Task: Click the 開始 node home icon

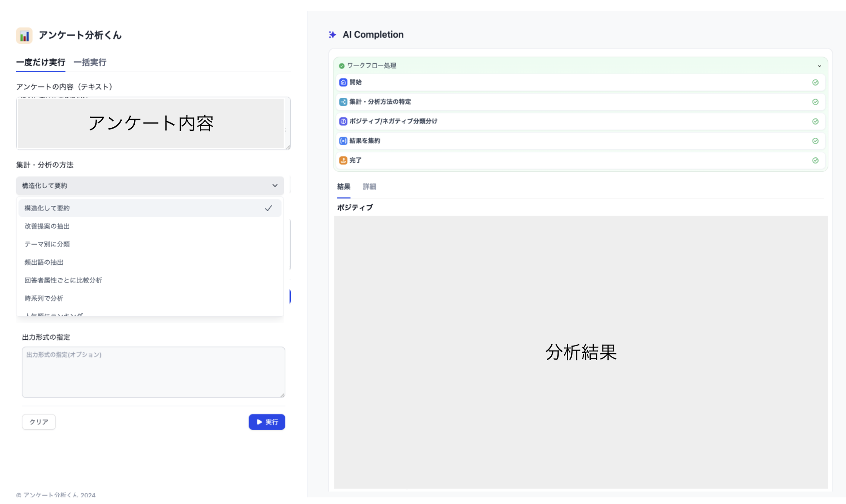Action: tap(343, 82)
